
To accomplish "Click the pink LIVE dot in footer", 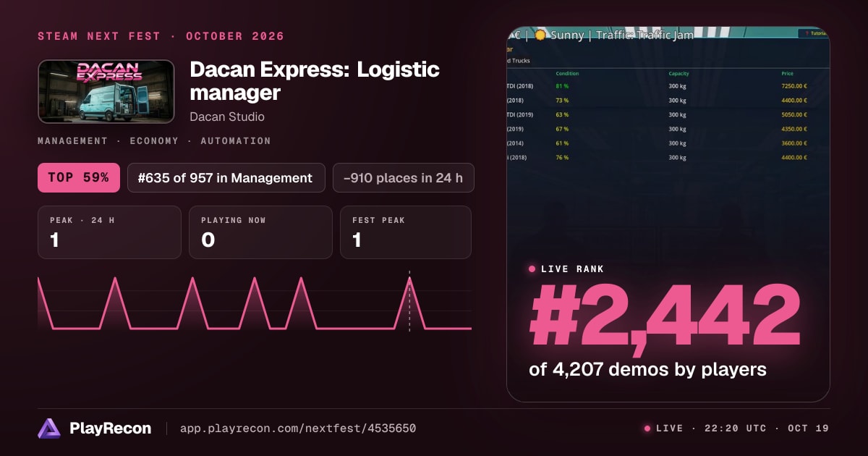I will 647,428.
